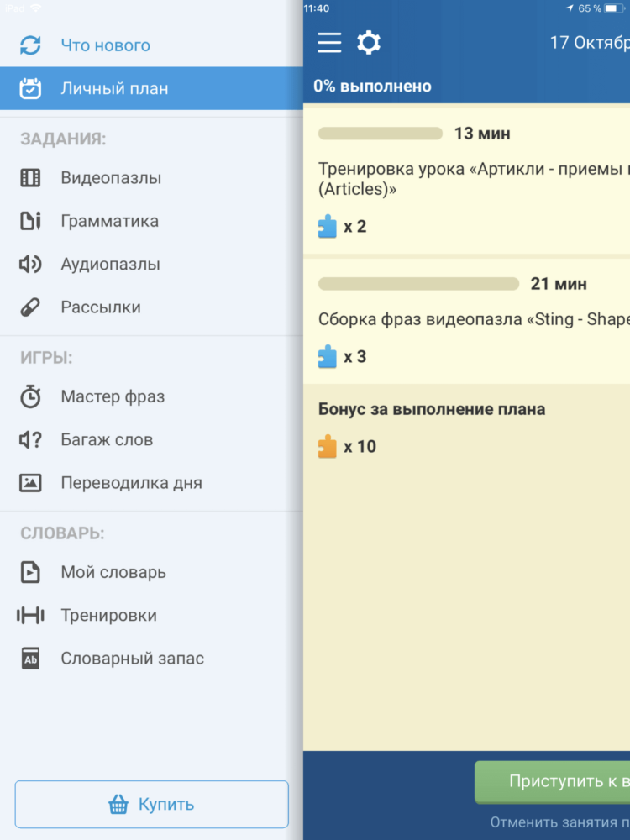Tap the Мастер фраз stopwatch icon

click(x=30, y=396)
